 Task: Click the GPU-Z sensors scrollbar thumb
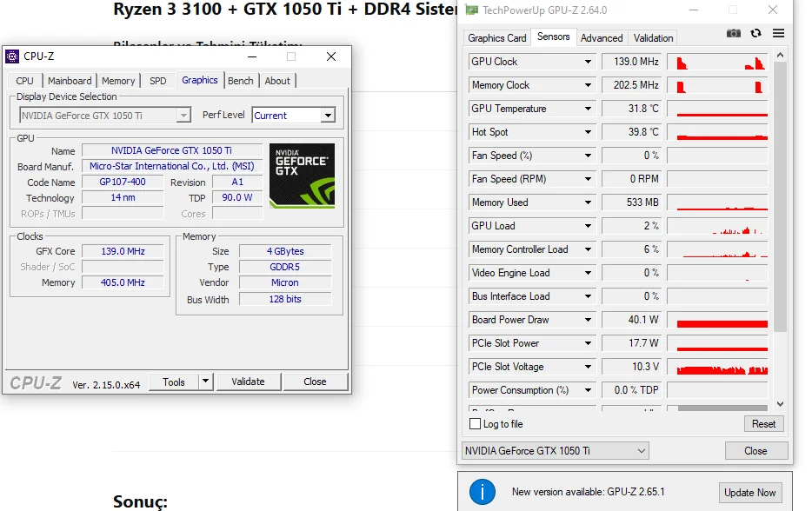click(781, 196)
